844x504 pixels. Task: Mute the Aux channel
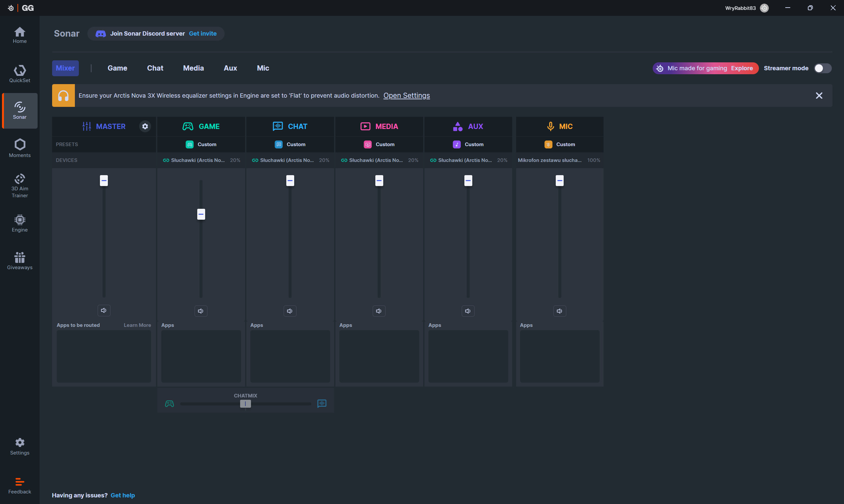[468, 311]
